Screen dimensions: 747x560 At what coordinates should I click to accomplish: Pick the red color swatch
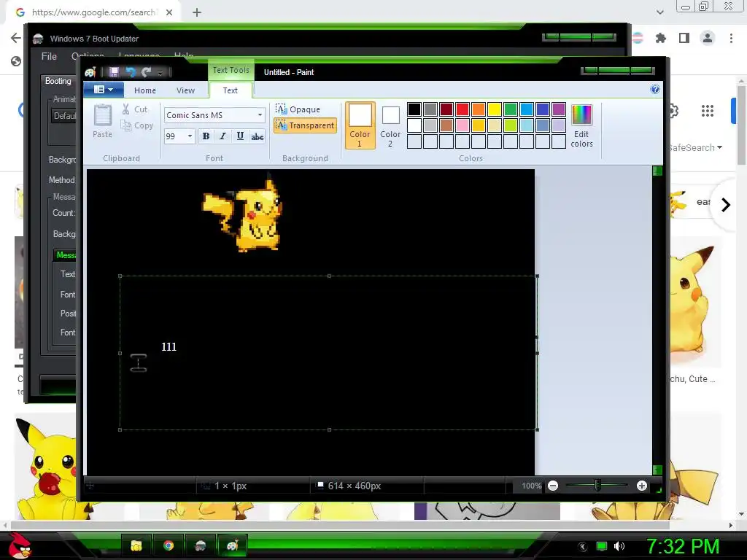[x=462, y=109]
